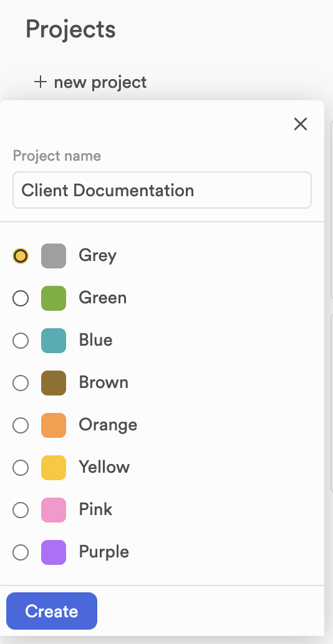Click the blue color swatch
Image resolution: width=333 pixels, height=644 pixels.
pyautogui.click(x=54, y=341)
